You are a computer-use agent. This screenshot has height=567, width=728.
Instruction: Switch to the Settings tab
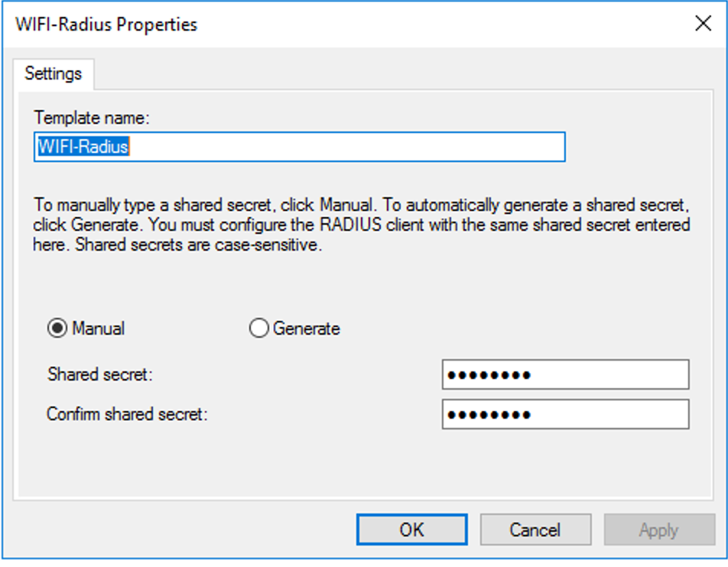pos(53,74)
